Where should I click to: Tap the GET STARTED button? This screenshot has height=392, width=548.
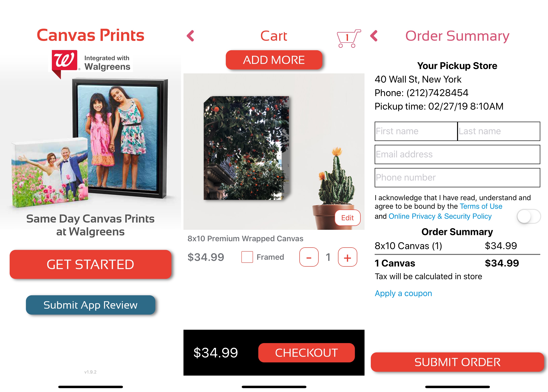90,264
